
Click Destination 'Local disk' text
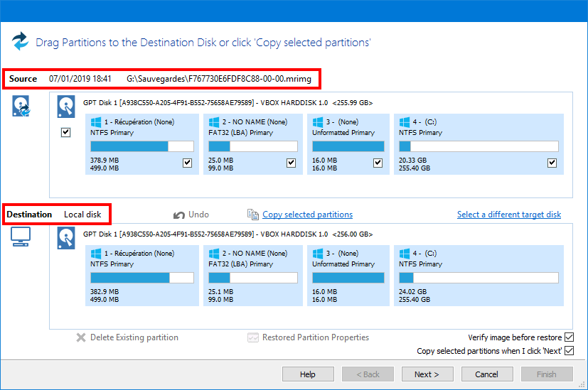(82, 215)
